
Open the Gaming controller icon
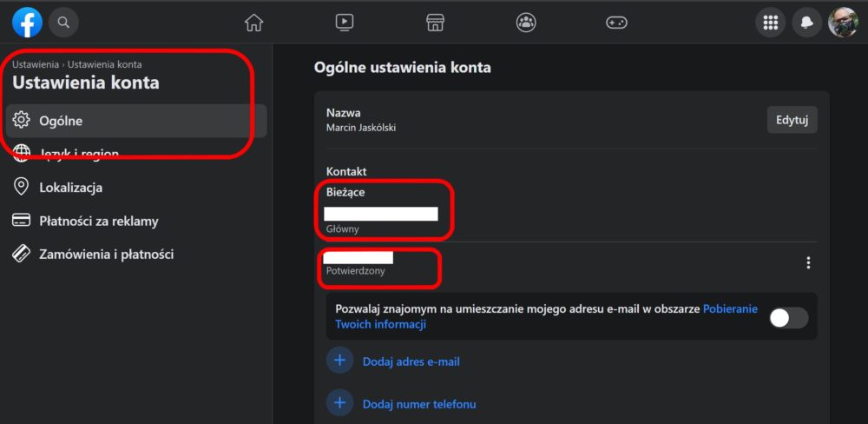tap(616, 23)
